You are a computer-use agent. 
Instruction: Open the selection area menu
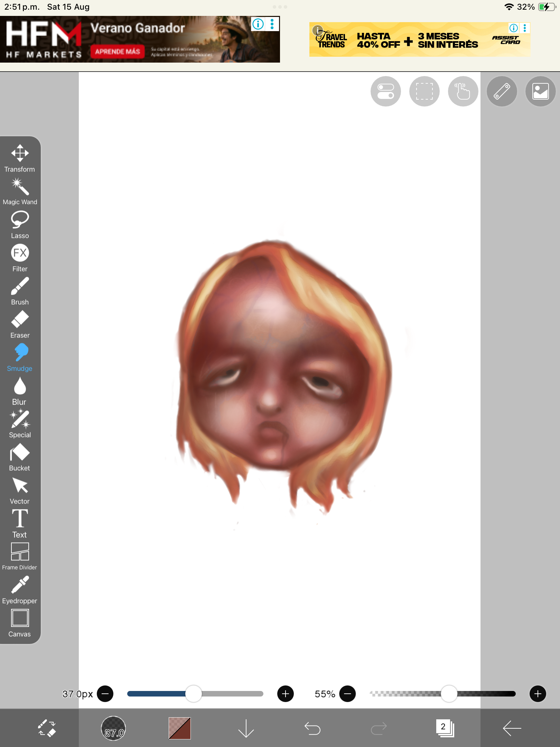point(424,91)
